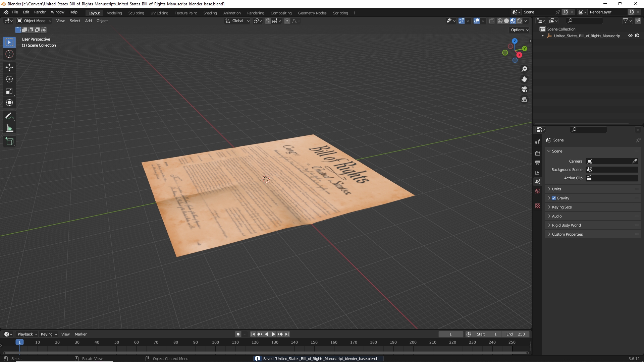
Task: Click the timeline horizontal scrollbar
Action: click(266, 353)
